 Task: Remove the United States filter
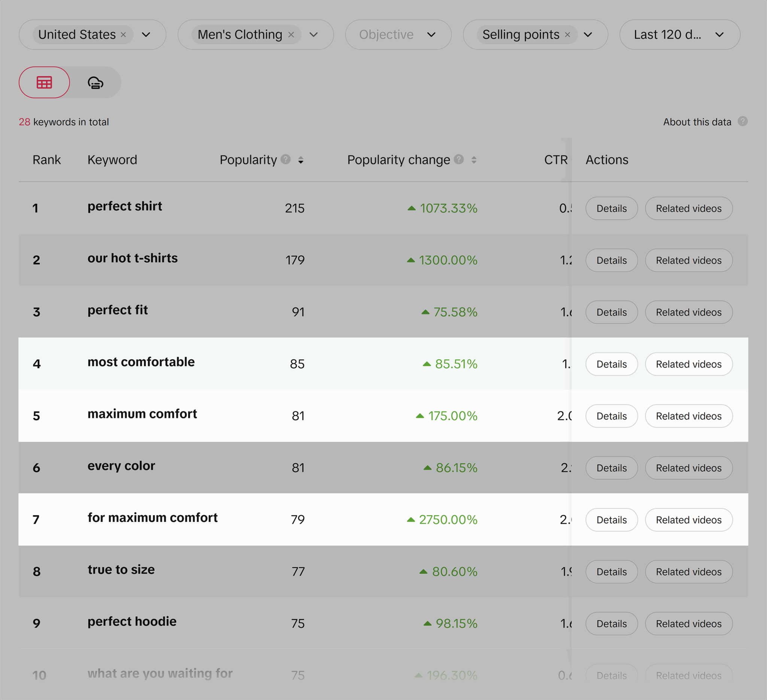123,34
